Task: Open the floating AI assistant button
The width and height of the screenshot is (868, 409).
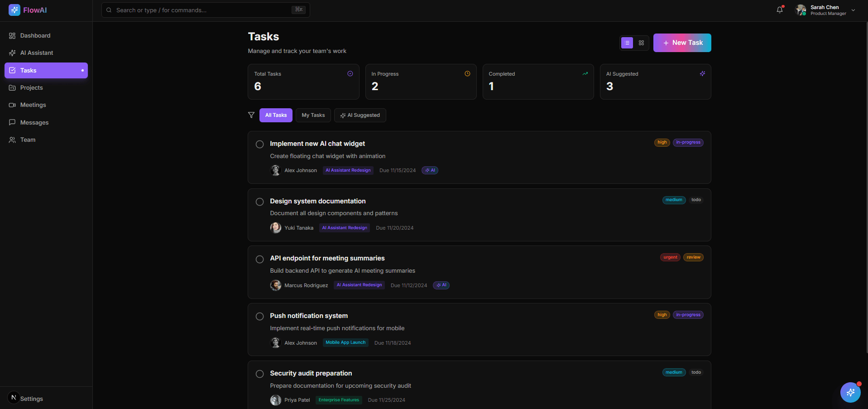Action: [x=850, y=392]
